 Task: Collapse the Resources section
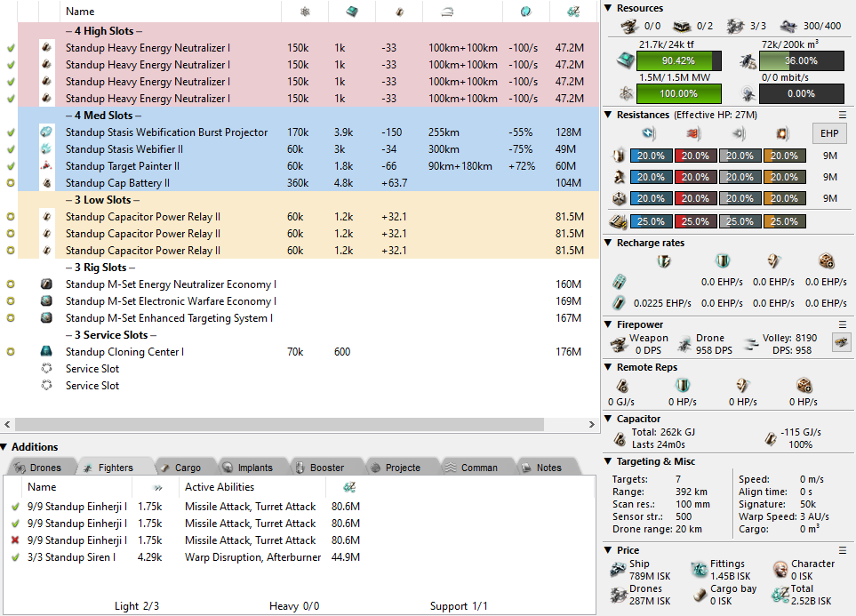[609, 8]
